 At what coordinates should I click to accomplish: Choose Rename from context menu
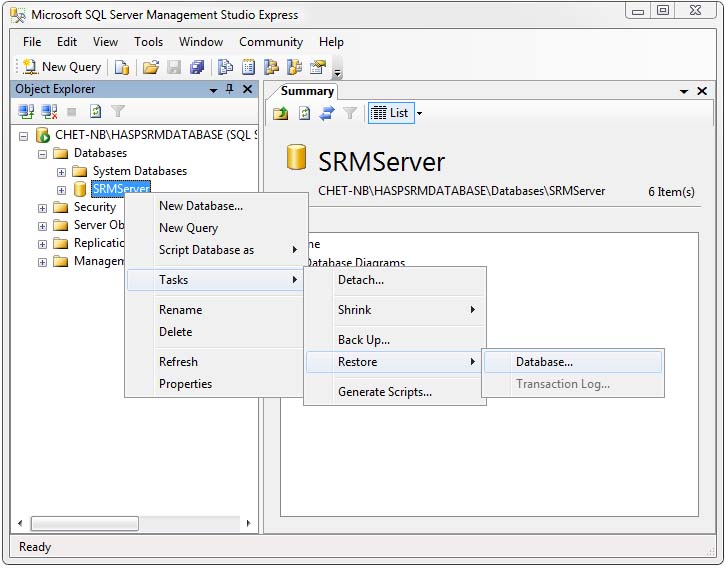[215, 310]
